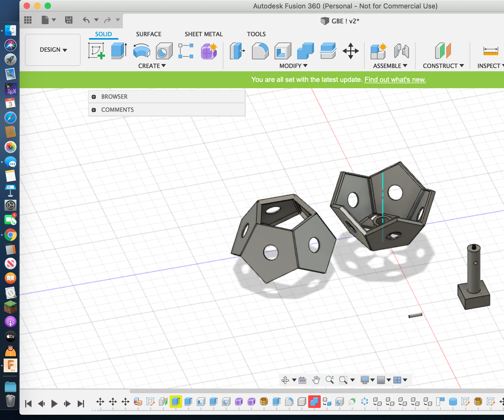Select the Create Sketch tool
Image resolution: width=504 pixels, height=420 pixels.
tap(96, 51)
